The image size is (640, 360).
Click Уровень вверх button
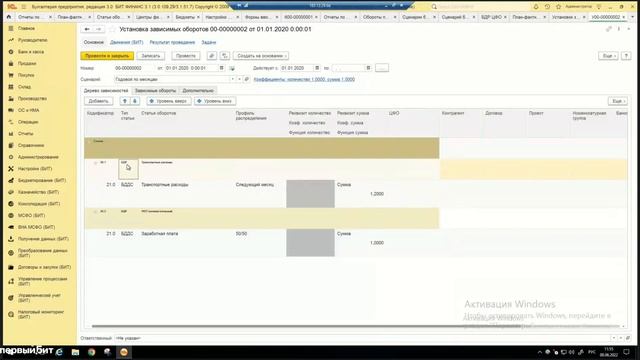[169, 101]
